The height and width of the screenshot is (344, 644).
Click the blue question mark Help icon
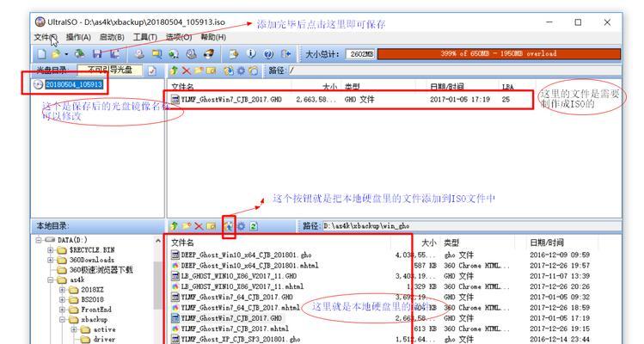268,54
